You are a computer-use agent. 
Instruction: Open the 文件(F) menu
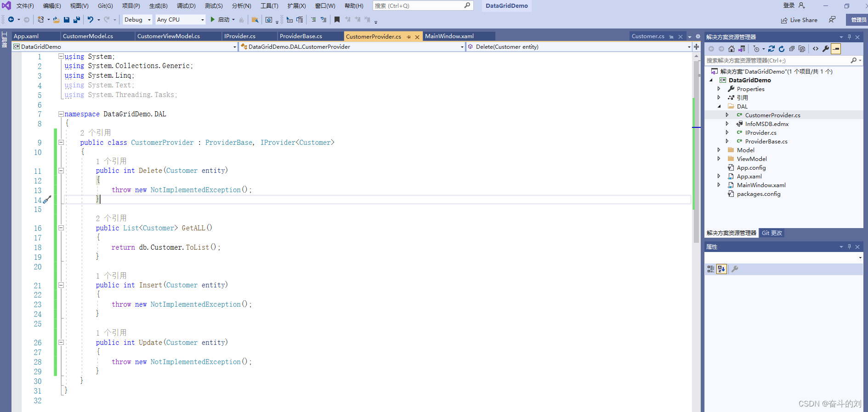point(25,6)
